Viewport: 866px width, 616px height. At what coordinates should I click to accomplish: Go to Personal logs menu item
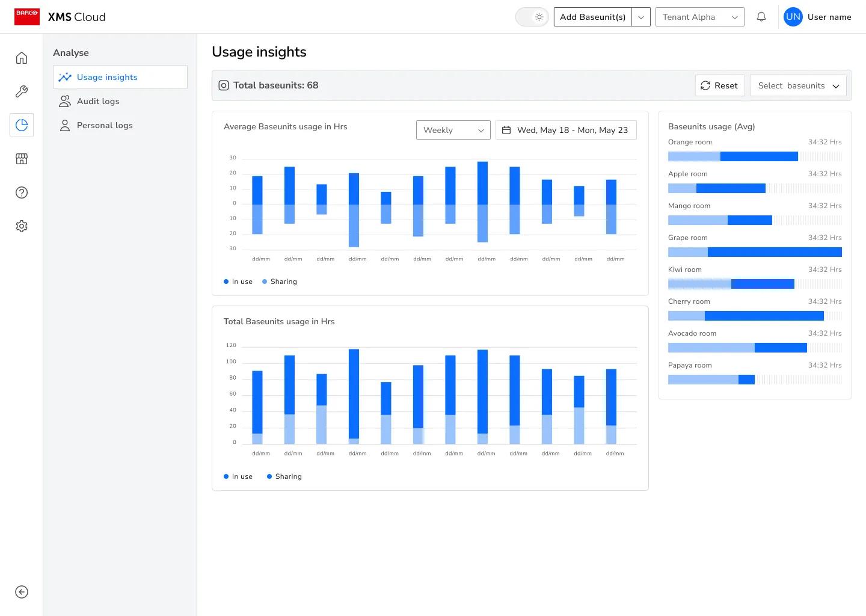[x=105, y=125]
